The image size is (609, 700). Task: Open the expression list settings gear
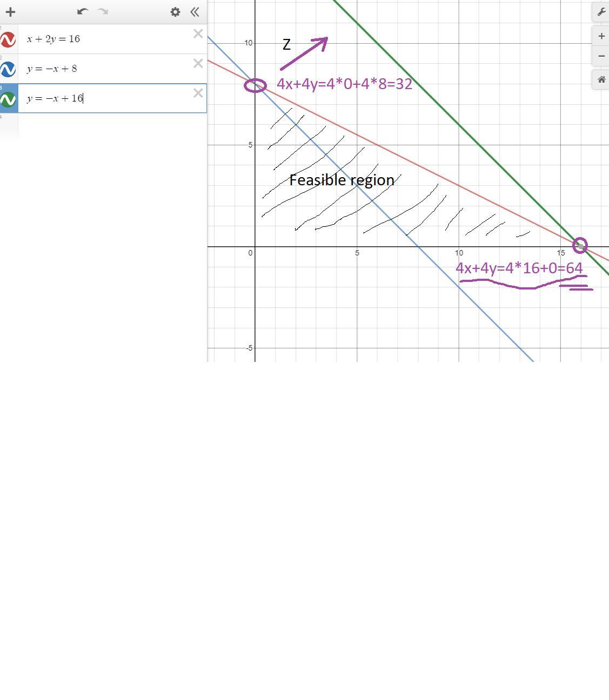pos(175,11)
